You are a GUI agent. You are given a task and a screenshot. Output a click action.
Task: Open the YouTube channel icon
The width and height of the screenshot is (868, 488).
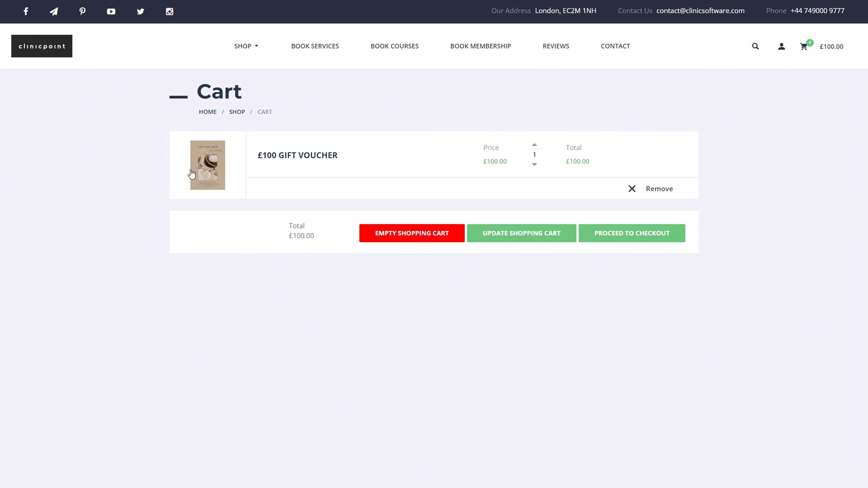tap(111, 11)
